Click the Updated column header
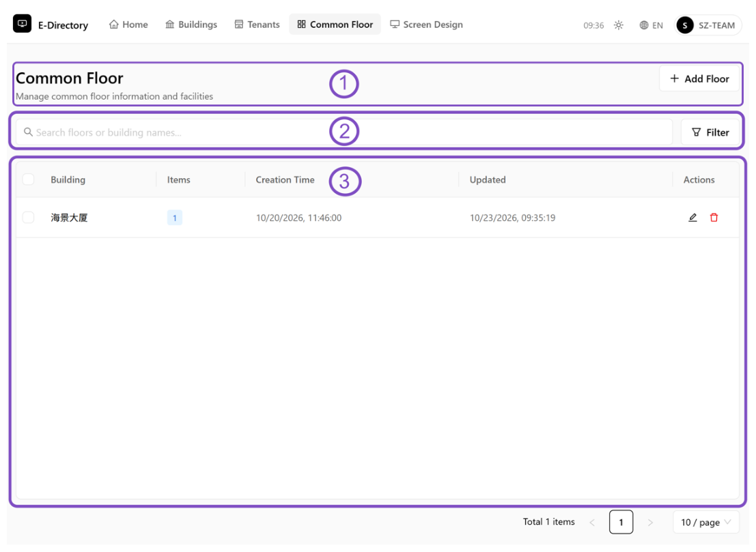The width and height of the screenshot is (756, 552). tap(488, 179)
